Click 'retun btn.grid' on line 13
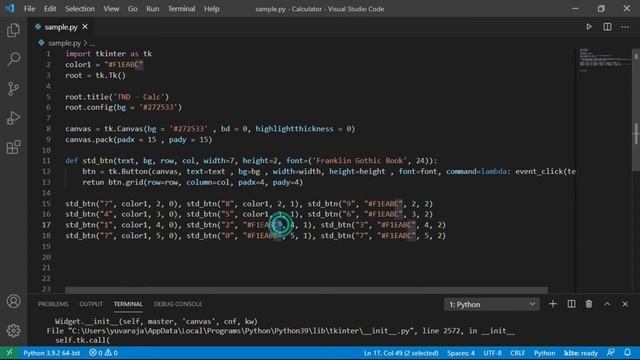Viewport: 640px width, 360px height. point(193,182)
